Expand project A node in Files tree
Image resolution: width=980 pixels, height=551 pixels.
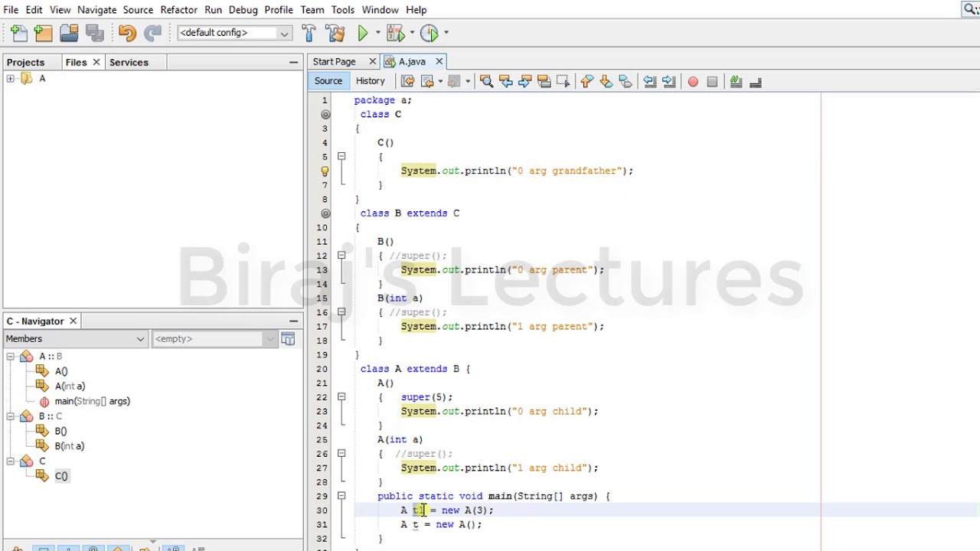pyautogui.click(x=10, y=79)
